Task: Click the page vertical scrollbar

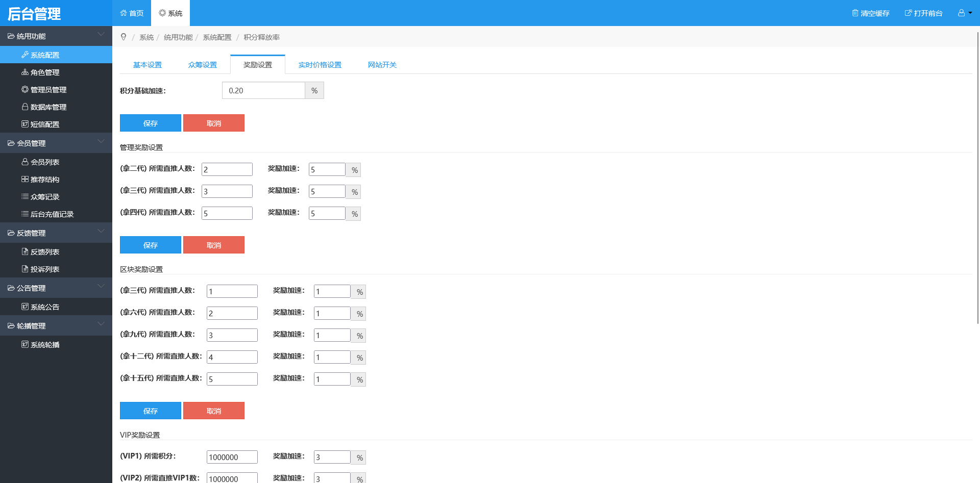Action: [977, 177]
